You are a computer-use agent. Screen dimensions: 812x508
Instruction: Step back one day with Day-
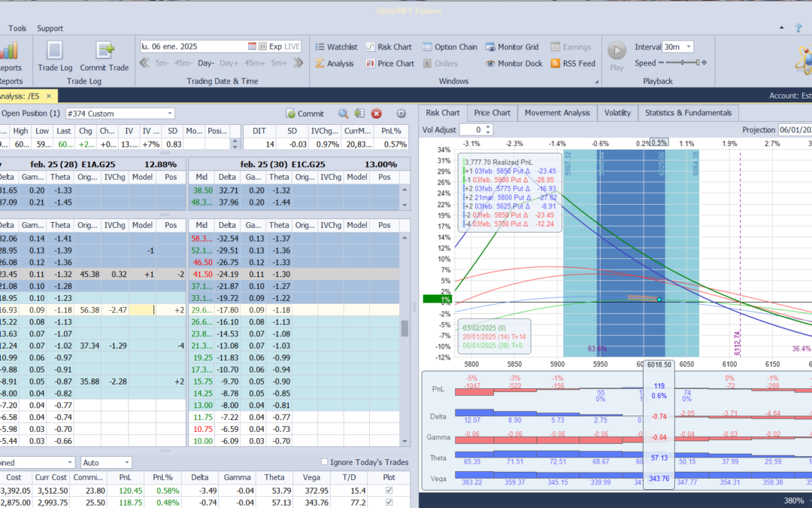205,63
